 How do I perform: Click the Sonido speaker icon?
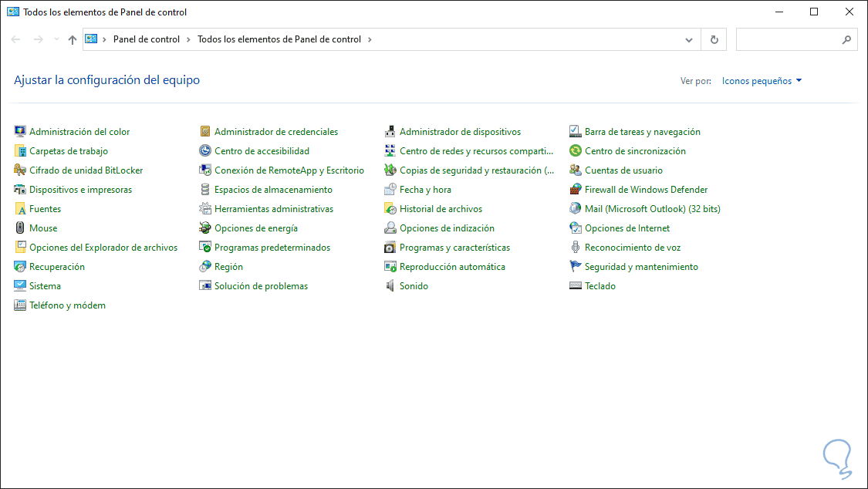pyautogui.click(x=391, y=286)
